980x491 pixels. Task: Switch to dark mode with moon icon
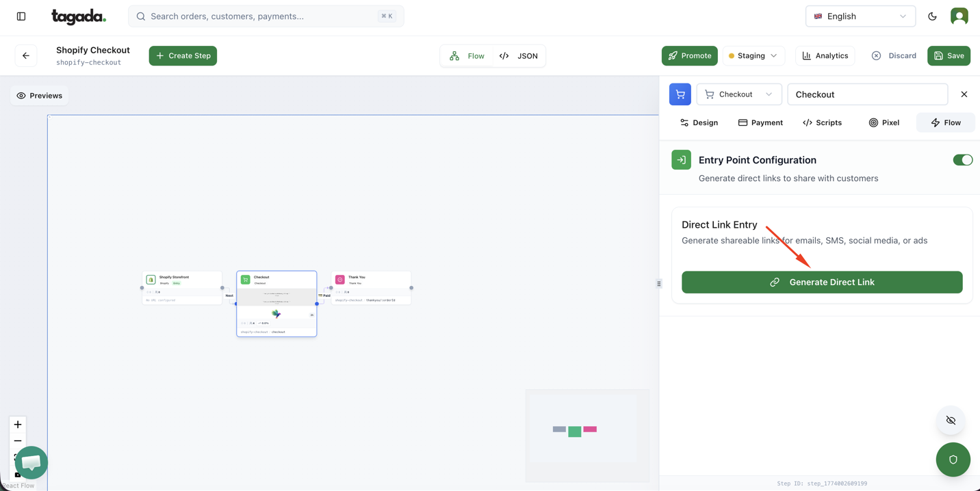(x=932, y=16)
